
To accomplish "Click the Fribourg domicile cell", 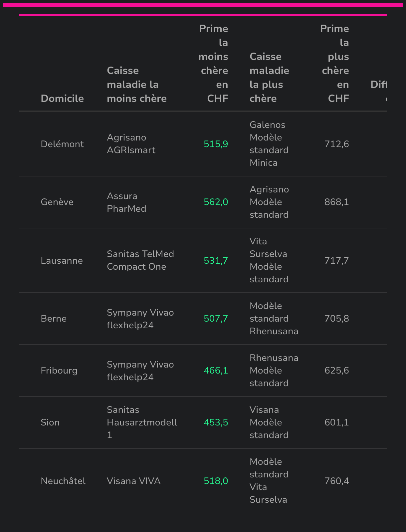I will 59,371.
